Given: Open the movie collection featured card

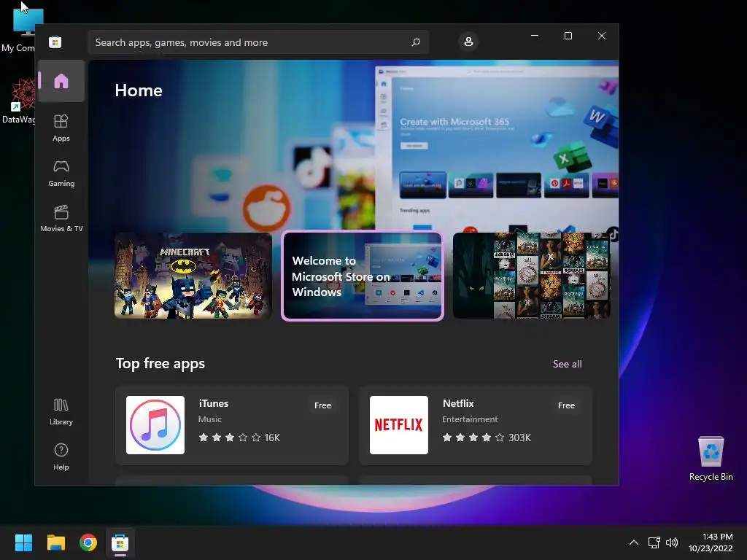Looking at the screenshot, I should tap(531, 276).
